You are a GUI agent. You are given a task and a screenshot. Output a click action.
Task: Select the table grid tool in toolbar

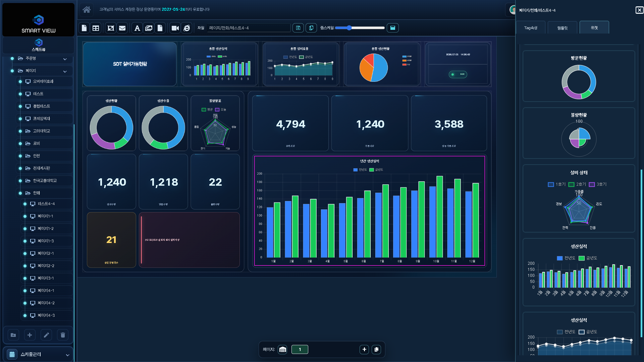[x=96, y=28]
